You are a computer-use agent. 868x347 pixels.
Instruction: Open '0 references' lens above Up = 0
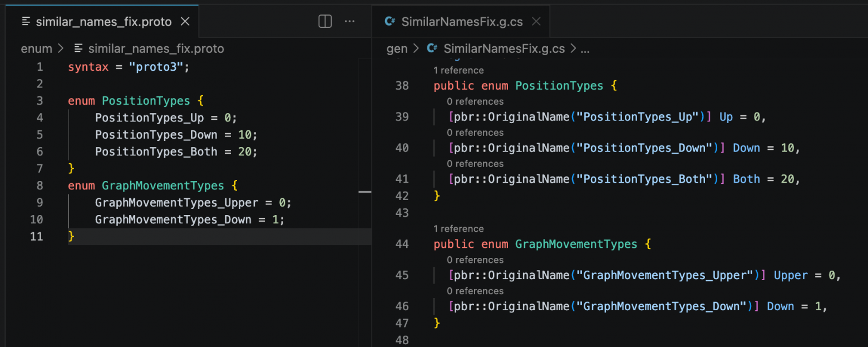pos(475,101)
